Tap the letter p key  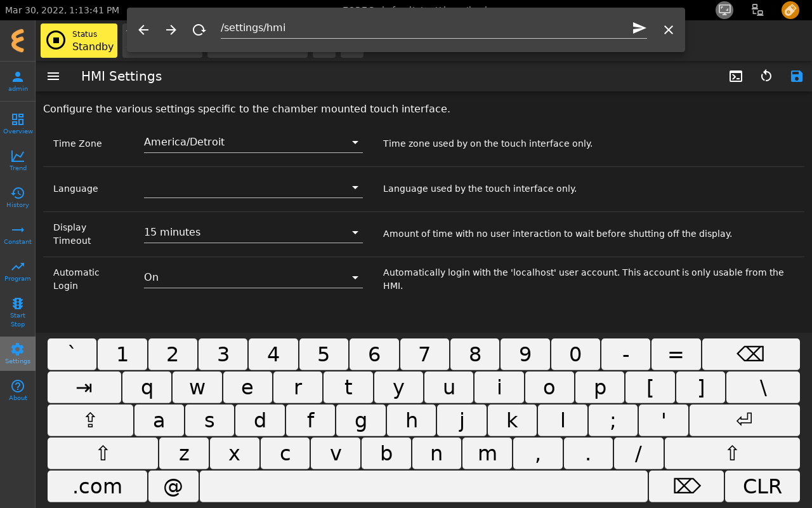click(600, 387)
